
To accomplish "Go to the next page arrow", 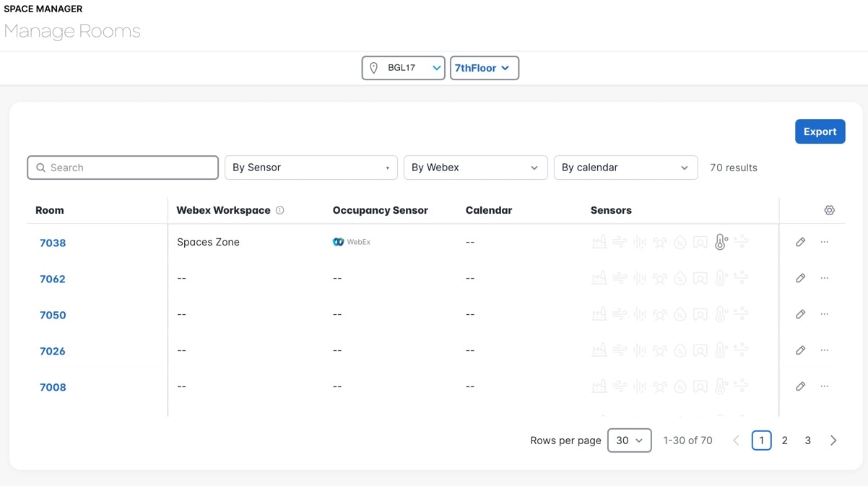I will (x=833, y=441).
